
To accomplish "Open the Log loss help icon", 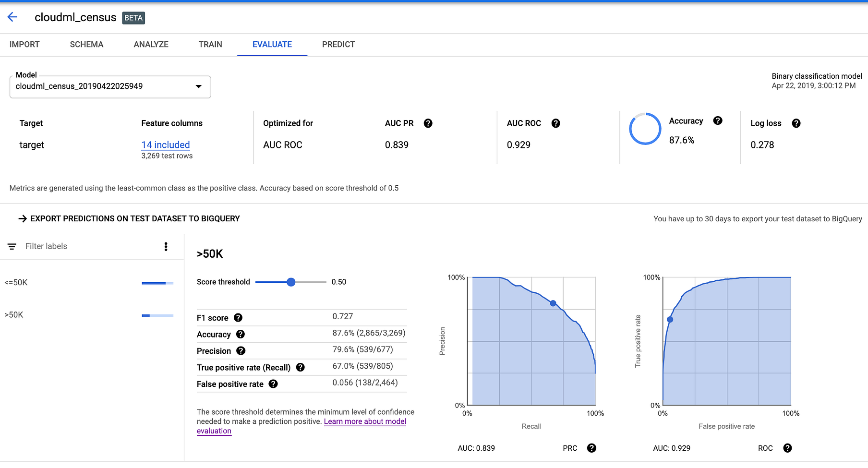I will [796, 123].
